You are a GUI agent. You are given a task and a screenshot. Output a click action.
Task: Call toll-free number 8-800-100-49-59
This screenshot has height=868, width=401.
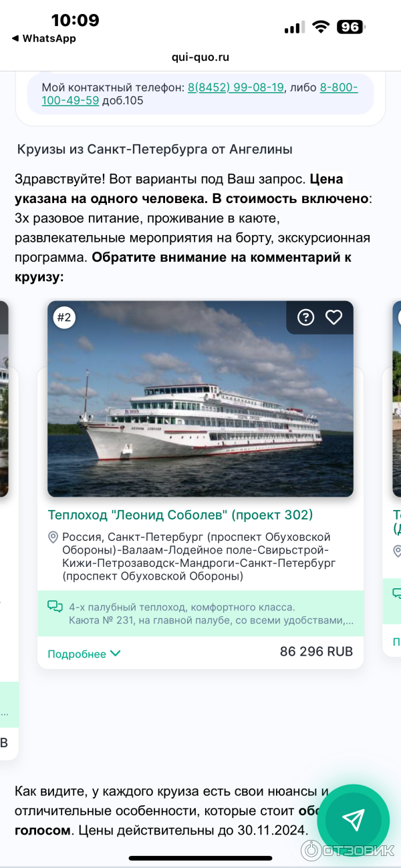200,94
